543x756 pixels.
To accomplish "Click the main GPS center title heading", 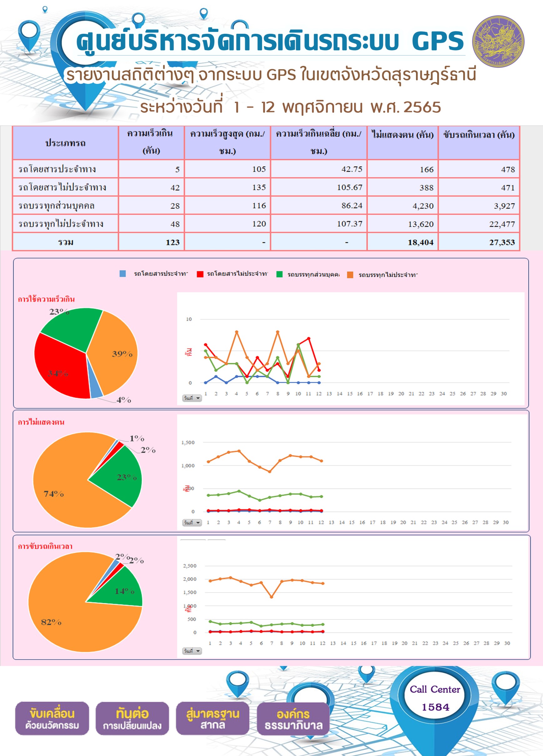I will [270, 41].
